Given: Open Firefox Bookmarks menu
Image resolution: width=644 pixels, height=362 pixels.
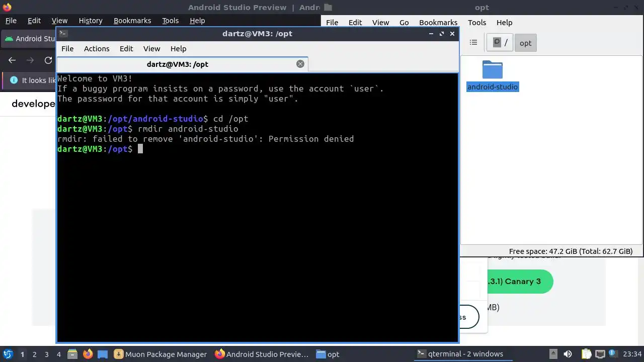Looking at the screenshot, I should pos(132,21).
